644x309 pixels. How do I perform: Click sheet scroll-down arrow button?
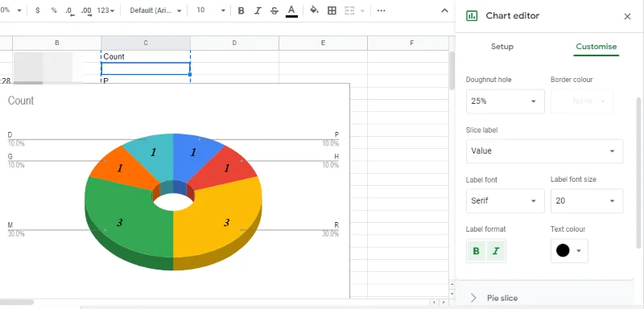(x=452, y=294)
